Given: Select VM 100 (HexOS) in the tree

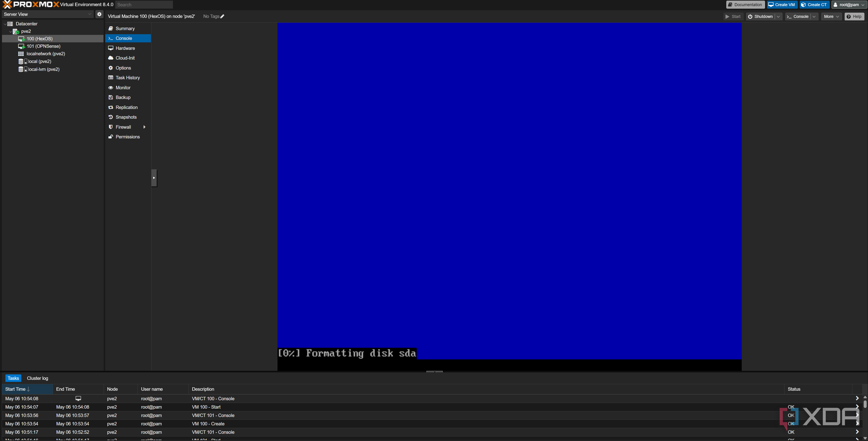Looking at the screenshot, I should point(40,39).
